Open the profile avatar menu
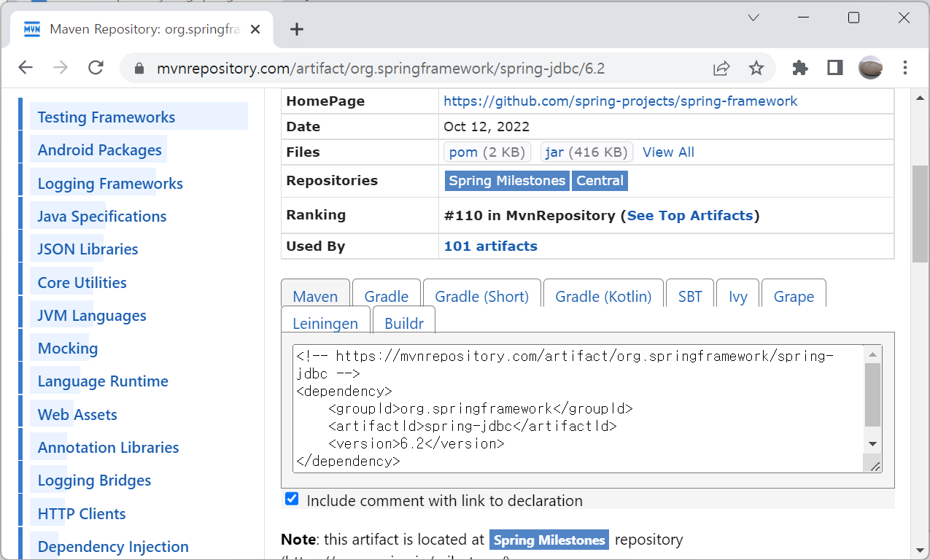This screenshot has width=930, height=560. 870,68
